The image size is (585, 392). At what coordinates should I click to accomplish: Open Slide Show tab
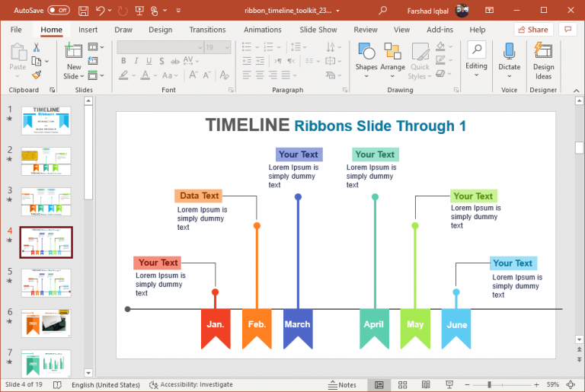point(318,30)
